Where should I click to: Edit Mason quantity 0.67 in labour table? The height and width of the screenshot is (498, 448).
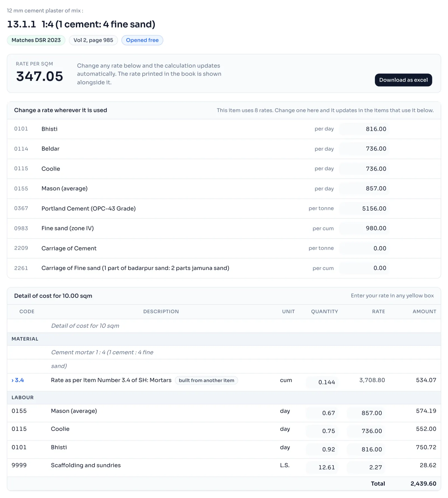[x=322, y=413]
